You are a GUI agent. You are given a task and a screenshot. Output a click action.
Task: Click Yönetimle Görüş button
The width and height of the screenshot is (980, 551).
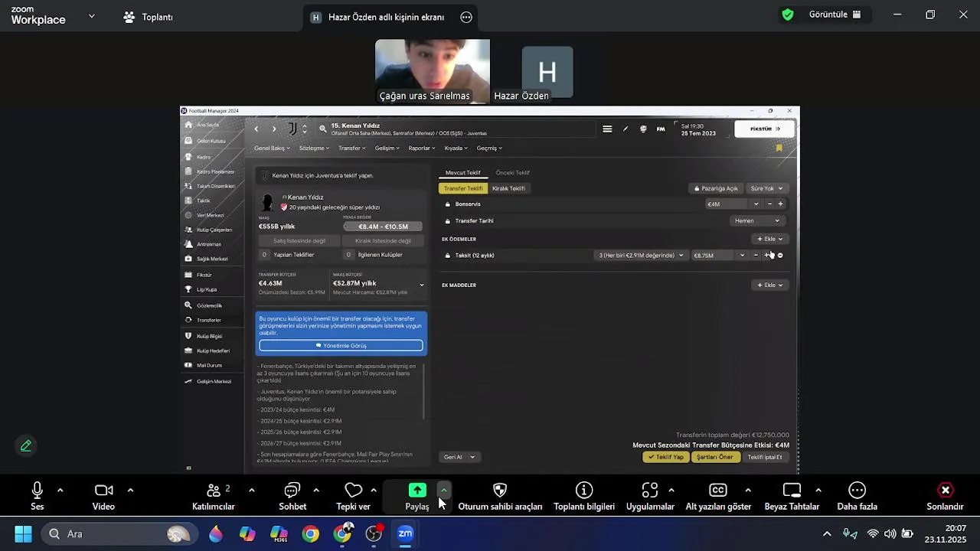click(x=341, y=346)
